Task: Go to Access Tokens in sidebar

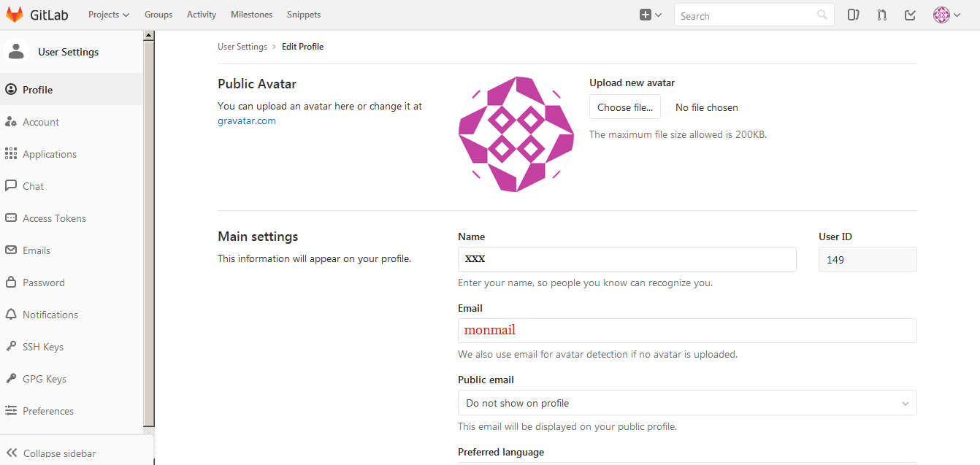Action: point(54,218)
